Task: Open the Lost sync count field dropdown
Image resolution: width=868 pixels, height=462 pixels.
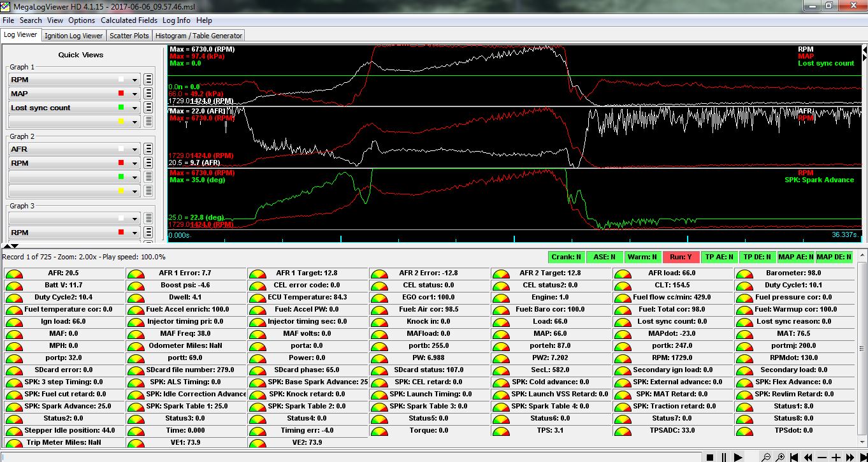Action: tap(134, 108)
